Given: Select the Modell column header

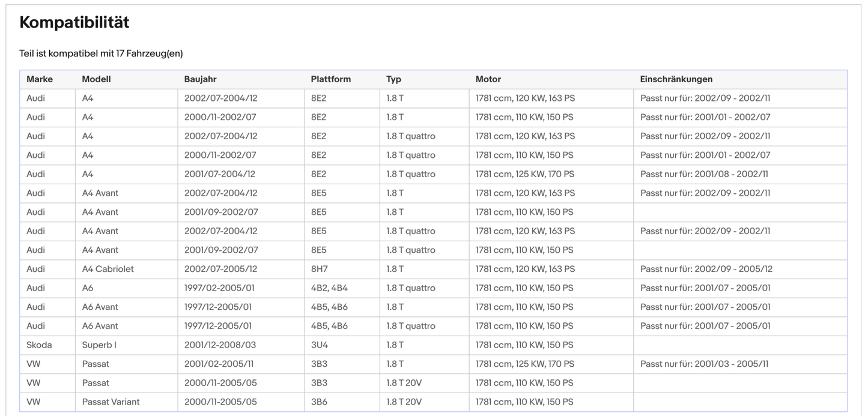Looking at the screenshot, I should point(96,79).
